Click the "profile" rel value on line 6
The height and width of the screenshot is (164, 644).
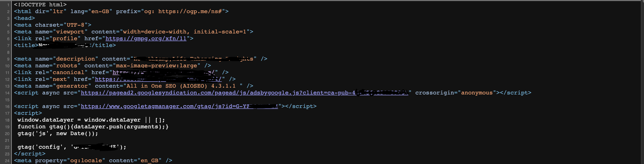65,39
